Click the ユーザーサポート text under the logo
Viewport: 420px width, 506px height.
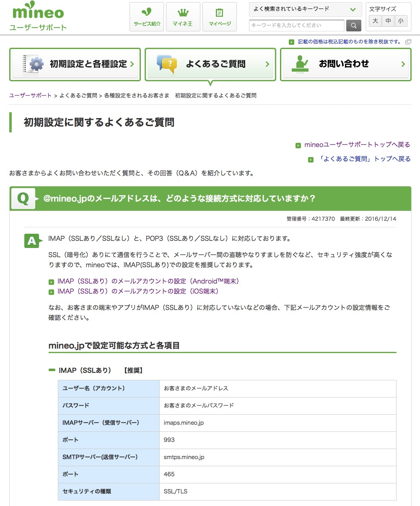point(38,28)
